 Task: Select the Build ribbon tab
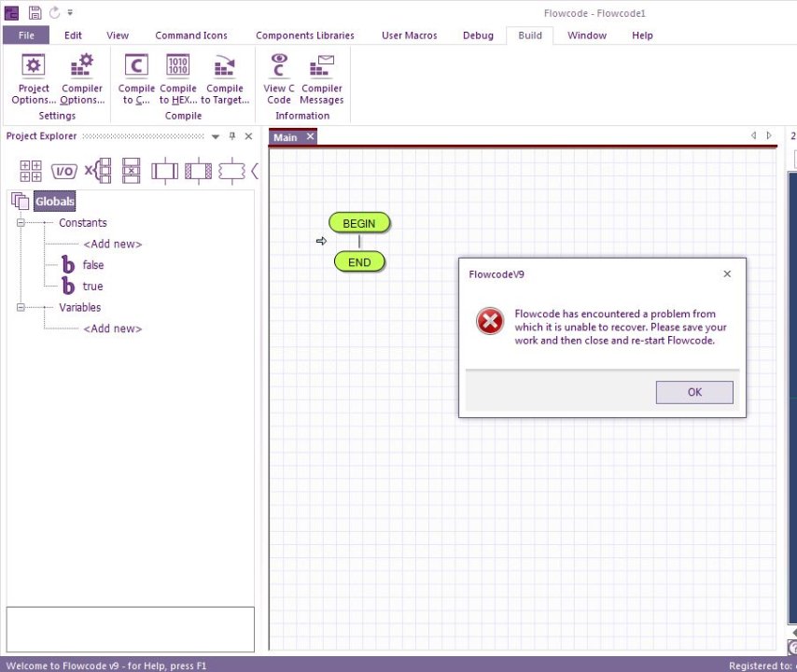point(530,35)
